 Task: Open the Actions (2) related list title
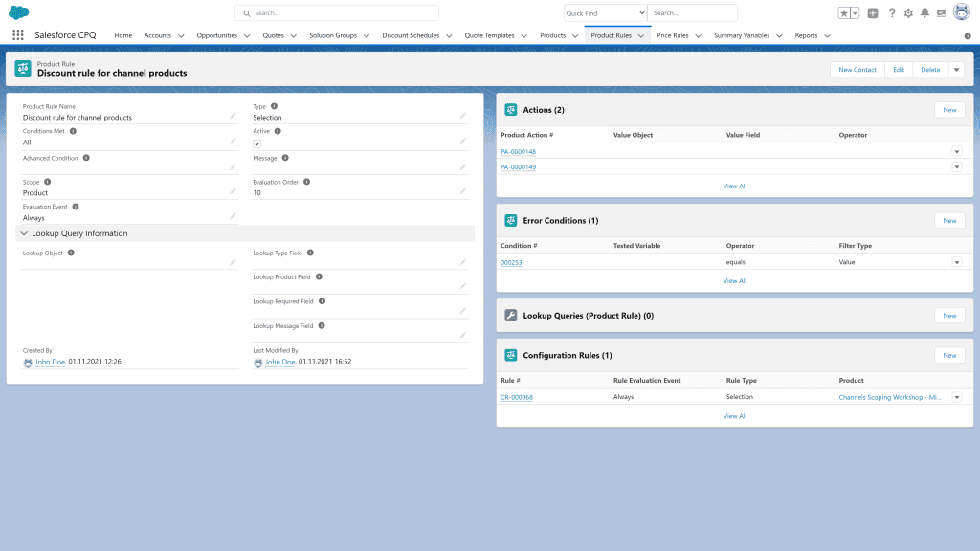click(544, 110)
